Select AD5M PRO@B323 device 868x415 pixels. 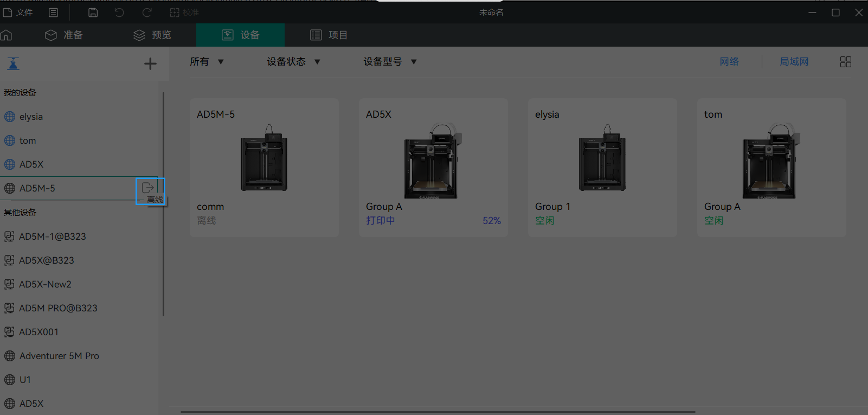[x=79, y=308]
